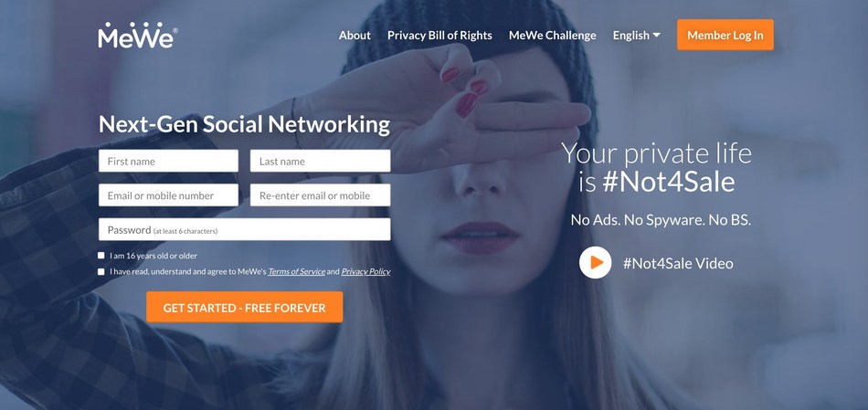Select the English language menu
Viewport: 868px width, 410px height.
point(637,36)
